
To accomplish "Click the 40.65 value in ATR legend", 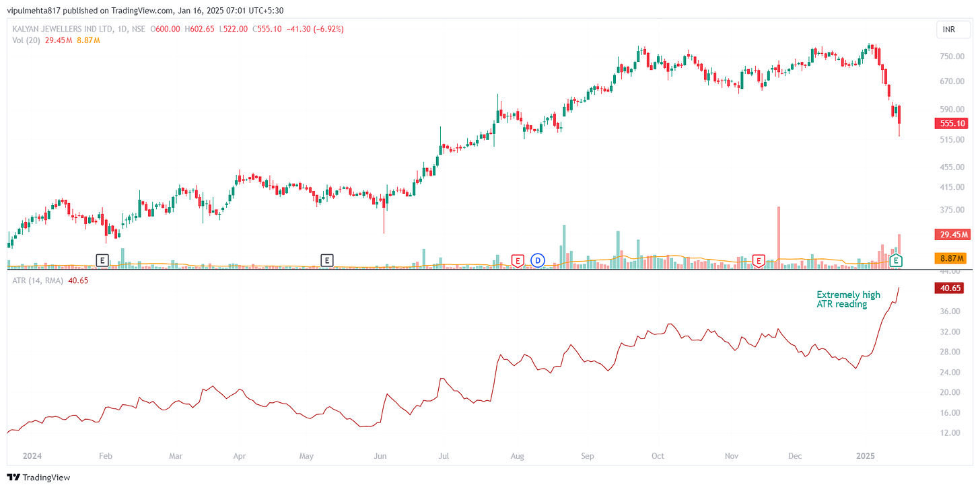I will pyautogui.click(x=79, y=280).
